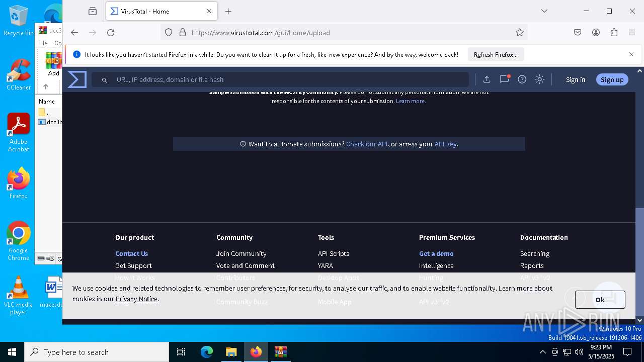Open the Windows Start button
This screenshot has height=362, width=644.
click(12, 352)
